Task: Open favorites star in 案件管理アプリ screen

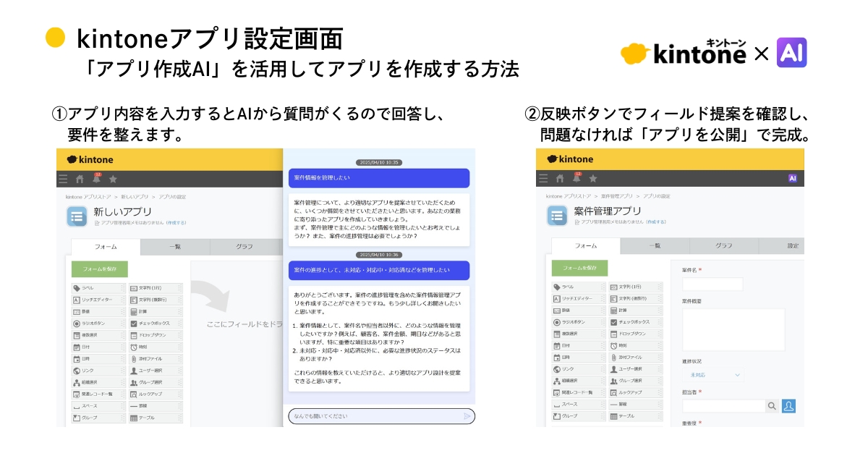Action: point(592,179)
